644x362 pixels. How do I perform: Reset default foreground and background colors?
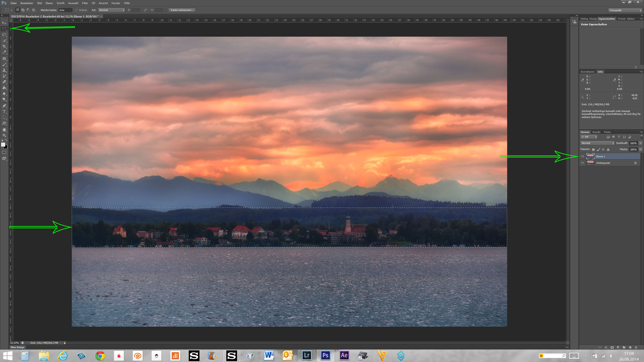2,140
